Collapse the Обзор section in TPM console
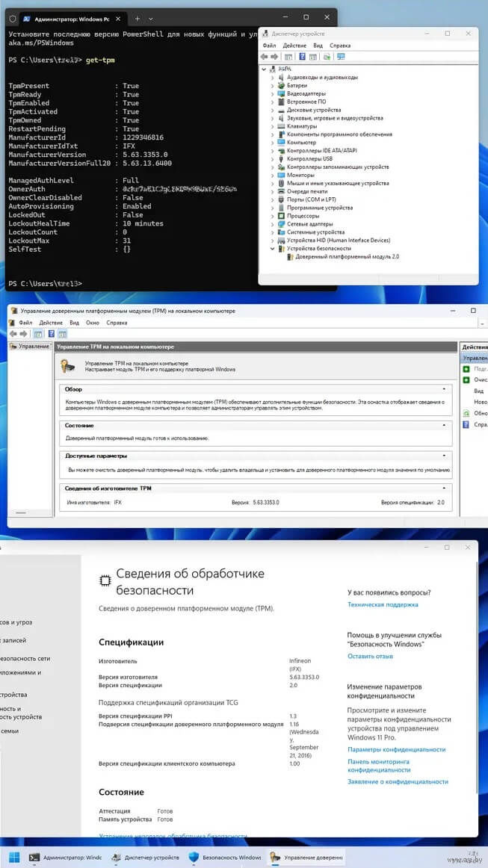The width and height of the screenshot is (488, 868). click(x=444, y=389)
